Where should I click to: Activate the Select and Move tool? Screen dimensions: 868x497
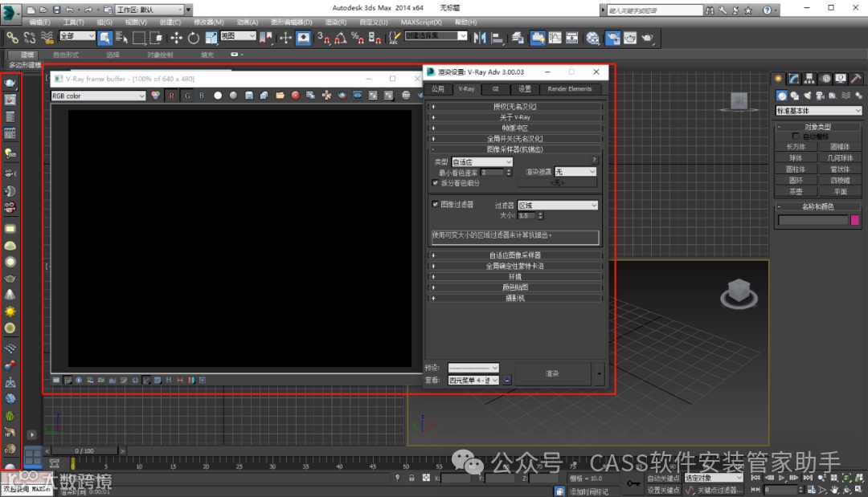click(176, 38)
